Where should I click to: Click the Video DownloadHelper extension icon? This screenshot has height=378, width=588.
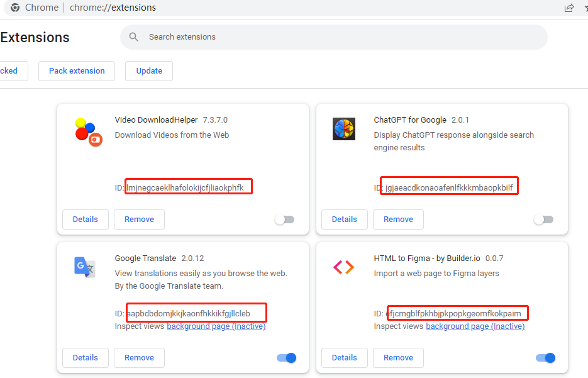click(x=89, y=132)
